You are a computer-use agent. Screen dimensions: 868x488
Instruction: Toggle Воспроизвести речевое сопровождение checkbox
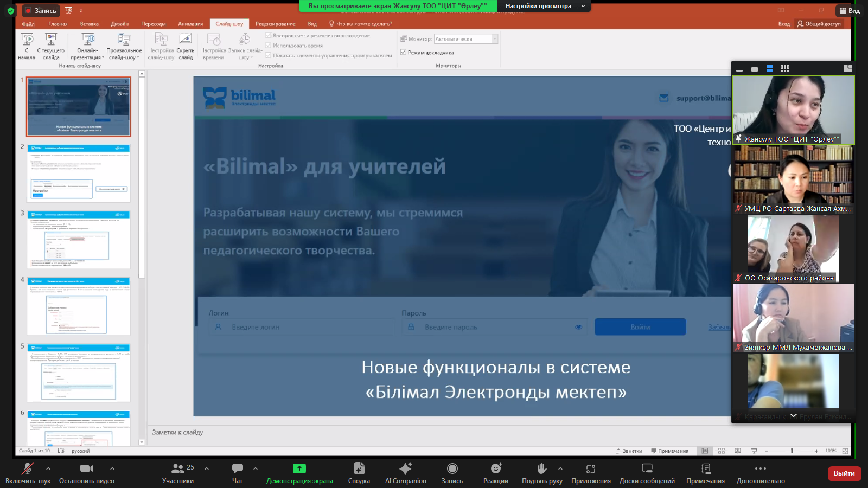[268, 36]
